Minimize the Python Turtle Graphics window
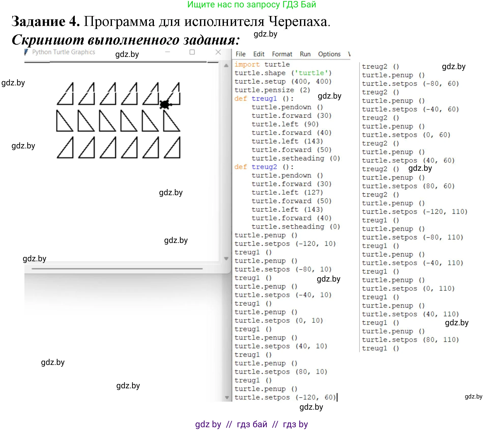This screenshot has height=430, width=504. tap(167, 52)
